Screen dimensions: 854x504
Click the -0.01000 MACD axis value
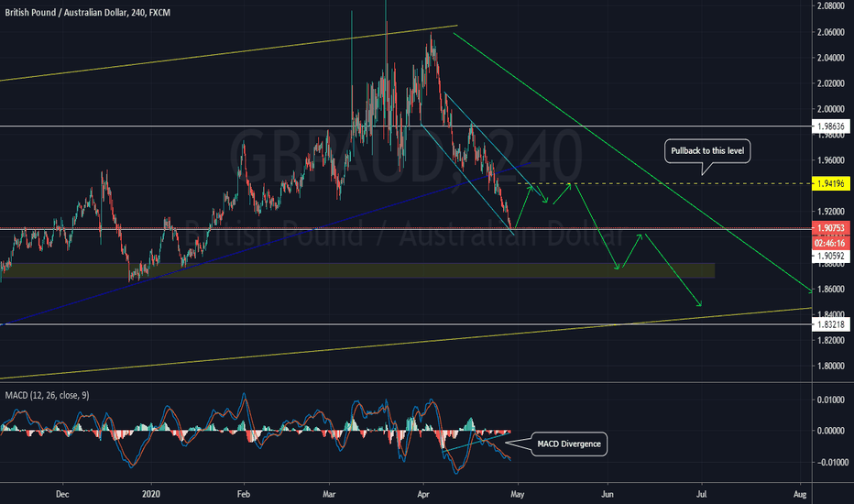coord(832,462)
